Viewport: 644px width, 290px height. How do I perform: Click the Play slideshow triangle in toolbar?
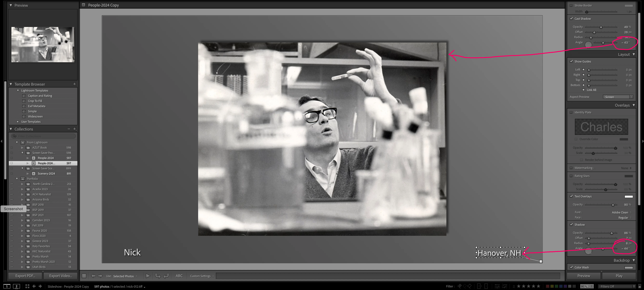[x=148, y=276]
